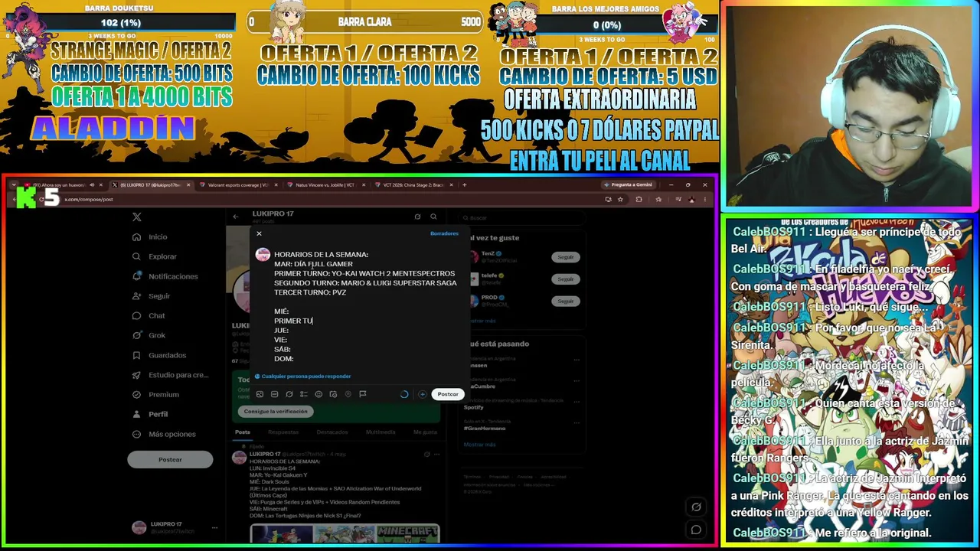
Task: Click Consigue la verificación button
Action: (x=276, y=411)
